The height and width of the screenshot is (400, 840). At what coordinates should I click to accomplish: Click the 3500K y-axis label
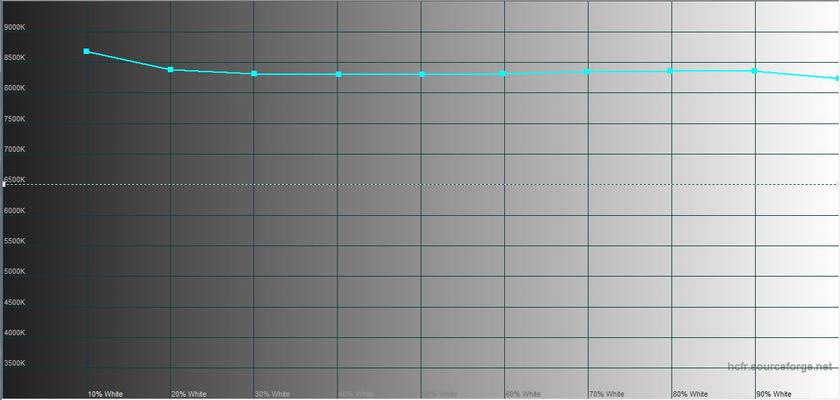click(15, 363)
